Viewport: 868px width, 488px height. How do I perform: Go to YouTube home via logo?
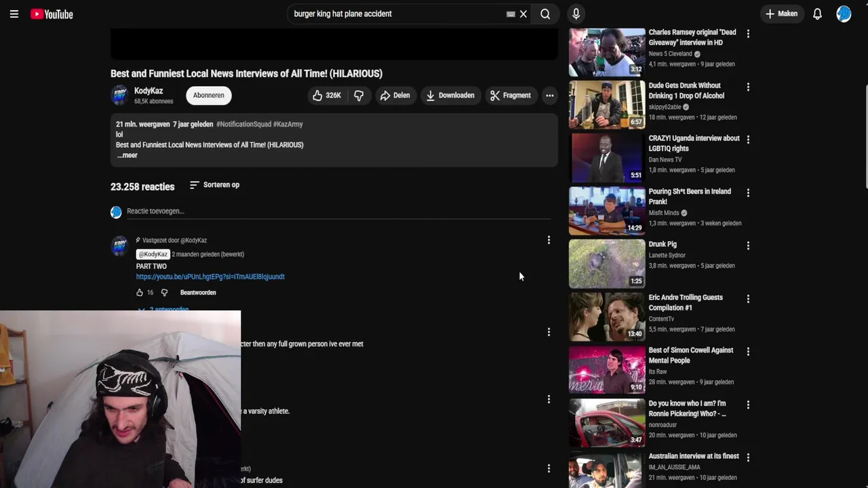click(52, 14)
